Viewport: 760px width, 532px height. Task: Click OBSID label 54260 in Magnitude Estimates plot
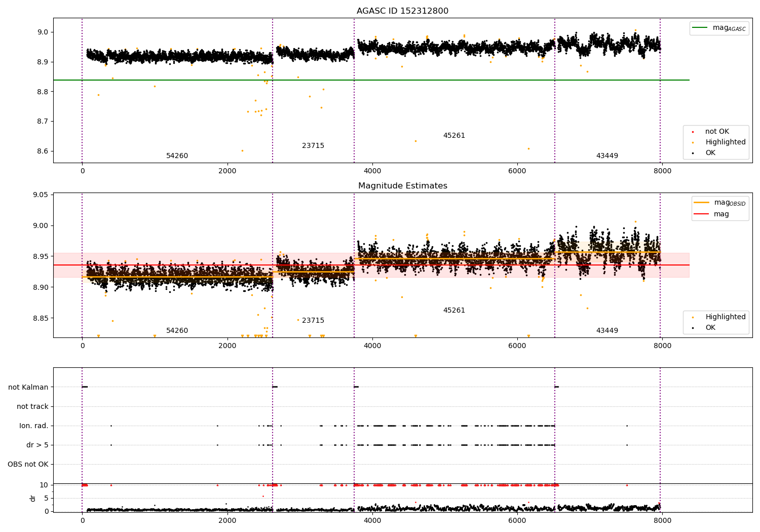[177, 331]
